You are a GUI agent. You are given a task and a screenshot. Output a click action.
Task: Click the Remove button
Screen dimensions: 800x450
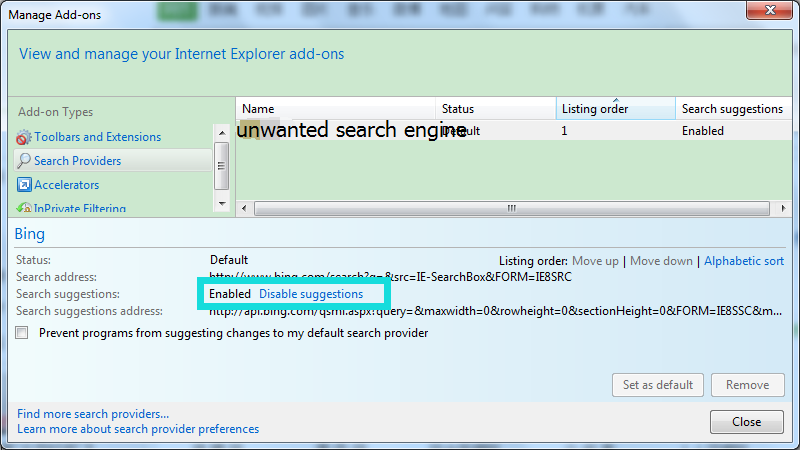coord(747,385)
